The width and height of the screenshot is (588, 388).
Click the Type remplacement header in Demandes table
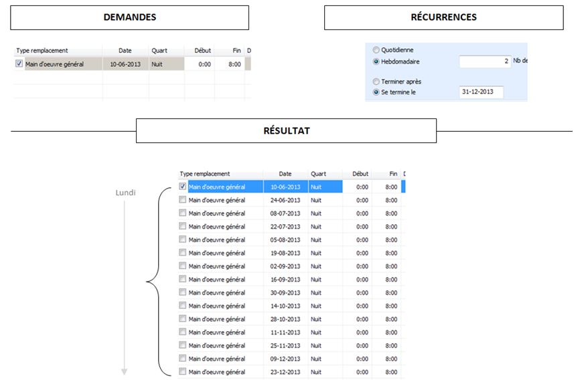point(42,51)
